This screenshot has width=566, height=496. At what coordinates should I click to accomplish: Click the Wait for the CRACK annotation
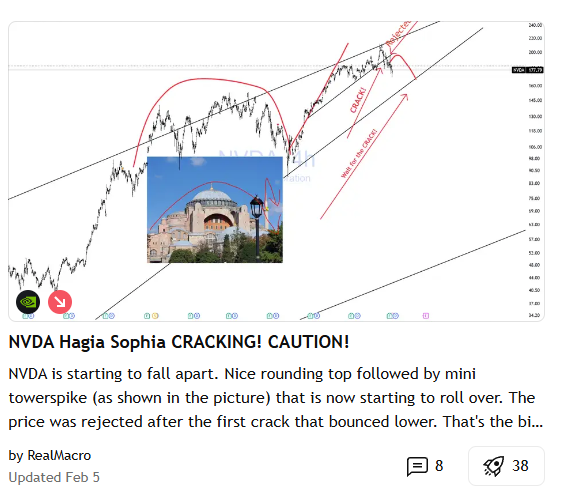tap(359, 153)
